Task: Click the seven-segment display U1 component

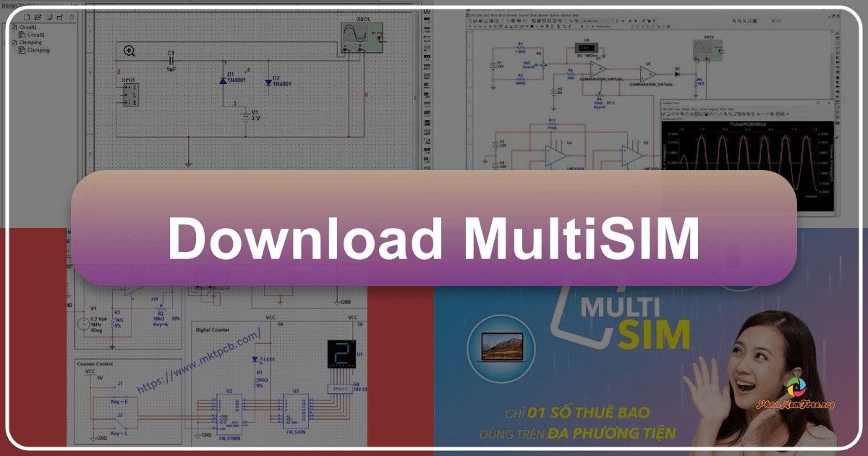Action: (341, 353)
